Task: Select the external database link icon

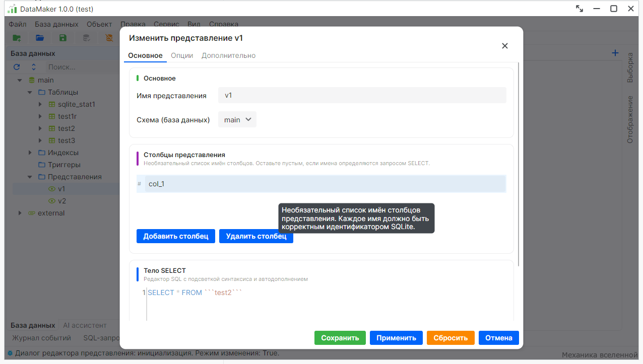Action: tap(32, 213)
